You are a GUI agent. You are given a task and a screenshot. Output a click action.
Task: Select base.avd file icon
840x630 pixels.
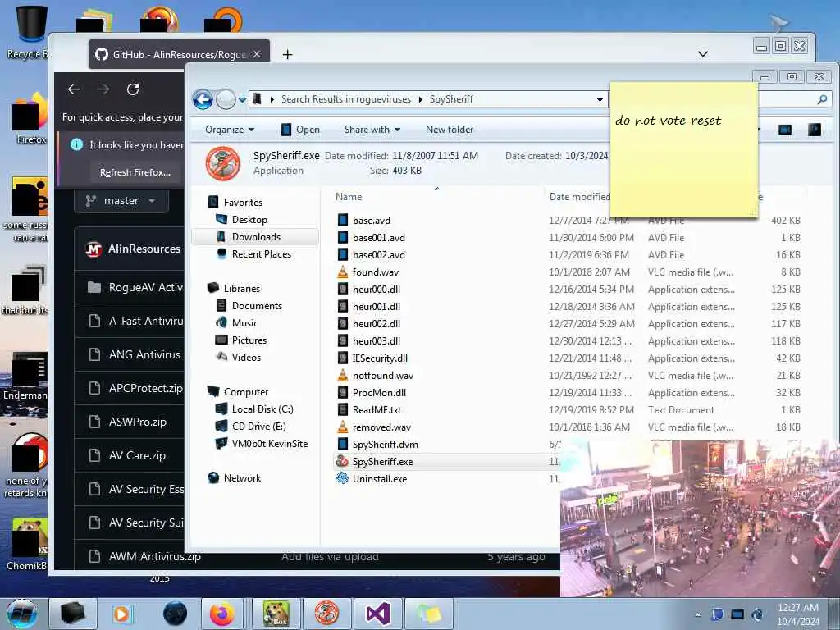coord(343,220)
